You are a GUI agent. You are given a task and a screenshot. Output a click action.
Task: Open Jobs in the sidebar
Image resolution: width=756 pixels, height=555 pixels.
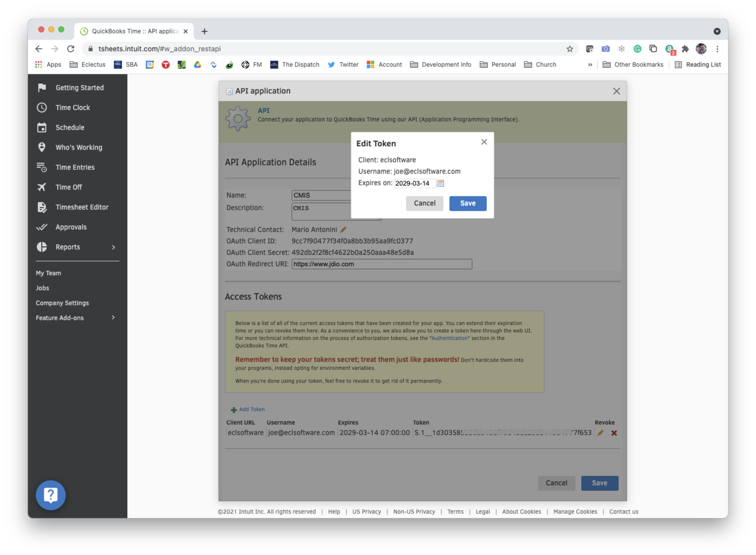click(x=42, y=288)
